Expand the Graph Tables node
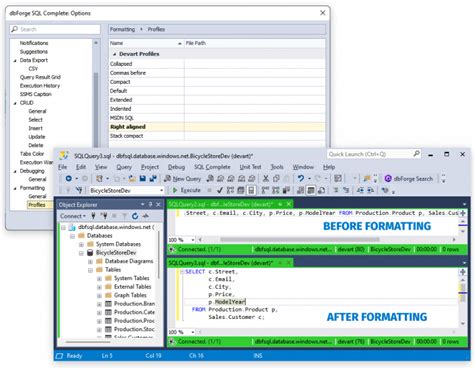The width and height of the screenshot is (474, 370). click(x=99, y=296)
